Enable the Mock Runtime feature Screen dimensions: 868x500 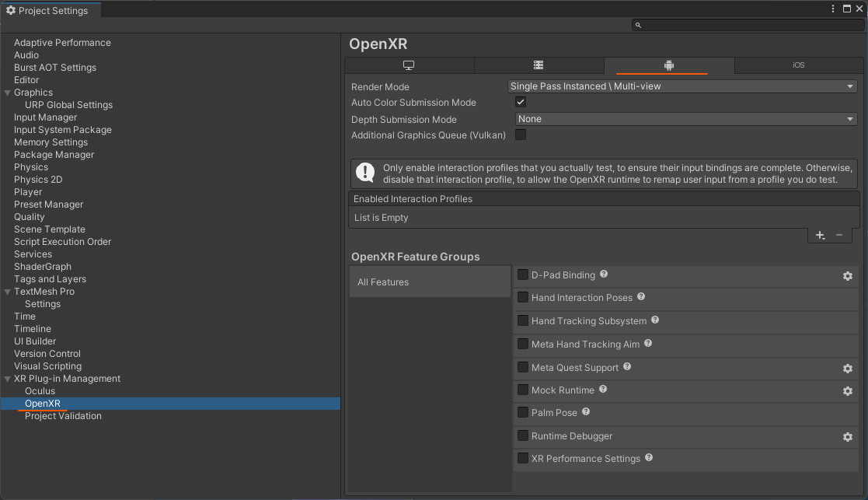[x=522, y=390]
